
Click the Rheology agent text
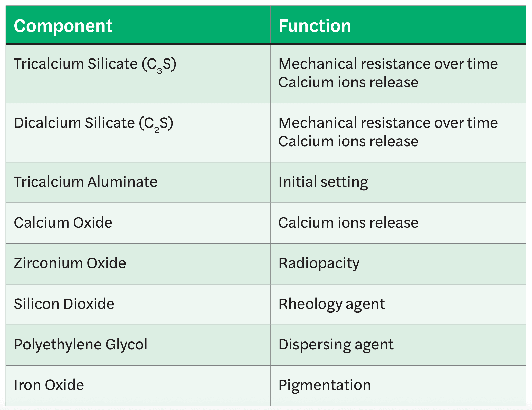[x=332, y=305]
